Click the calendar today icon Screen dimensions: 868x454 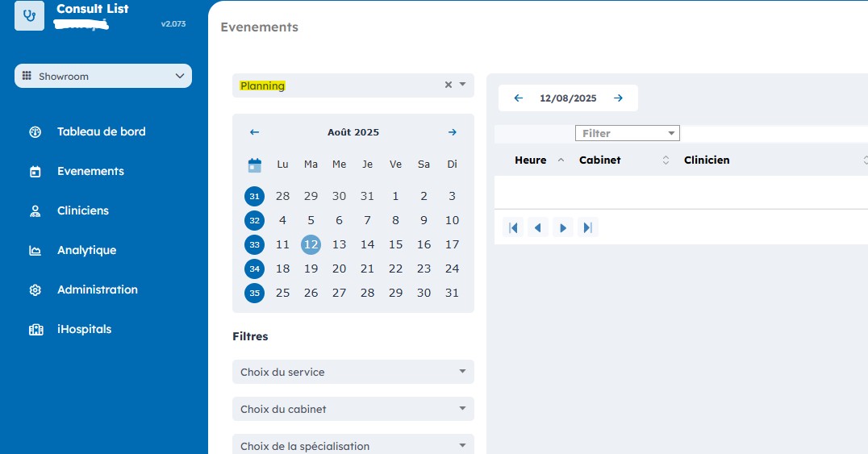pos(255,165)
